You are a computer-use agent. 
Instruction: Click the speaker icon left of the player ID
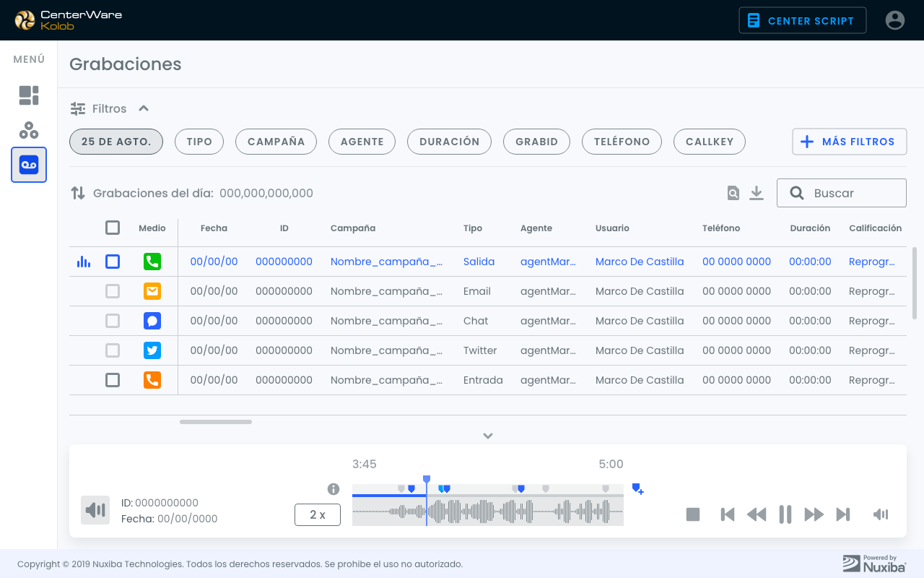coord(95,510)
